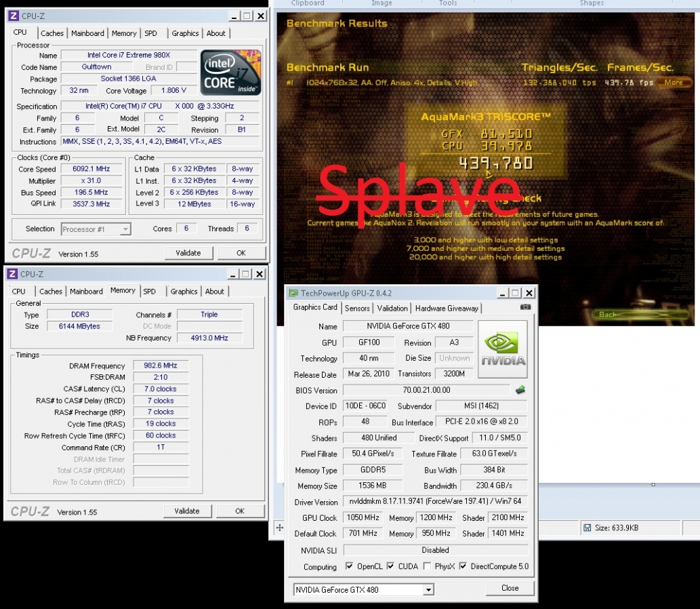Screen dimensions: 700x609
Task: Click the BIOS Version field in GPU-Z
Action: (x=426, y=390)
